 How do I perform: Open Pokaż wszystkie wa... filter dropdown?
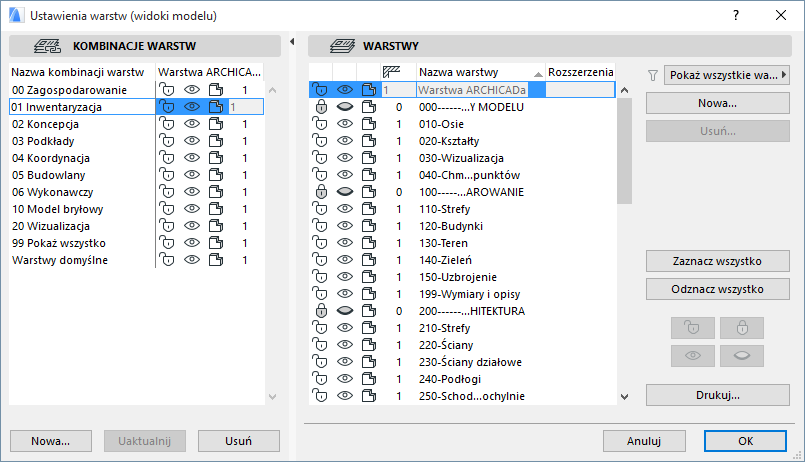[x=726, y=75]
